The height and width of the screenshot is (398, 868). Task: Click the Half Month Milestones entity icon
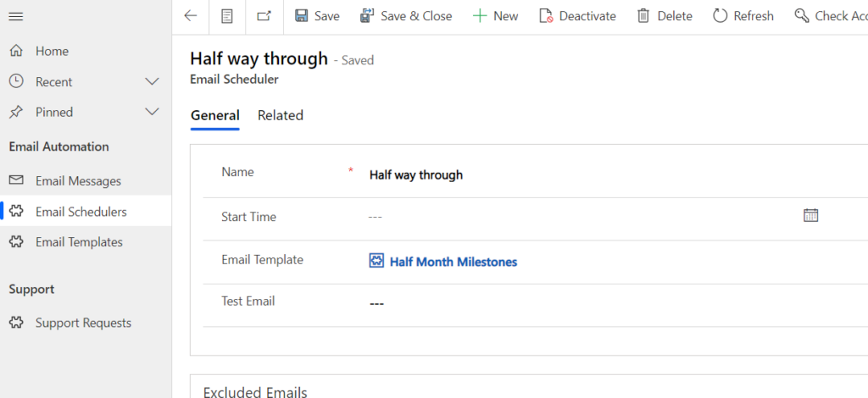click(x=376, y=260)
